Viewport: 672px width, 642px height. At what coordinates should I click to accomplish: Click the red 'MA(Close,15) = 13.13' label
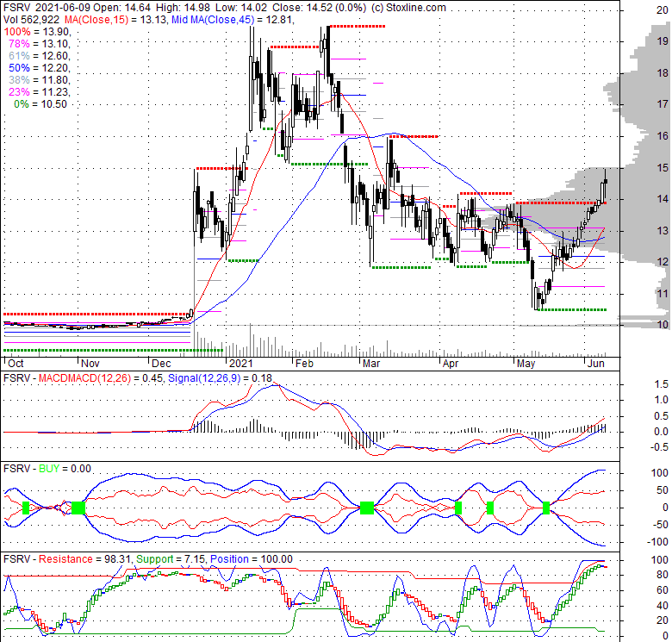tap(116, 19)
